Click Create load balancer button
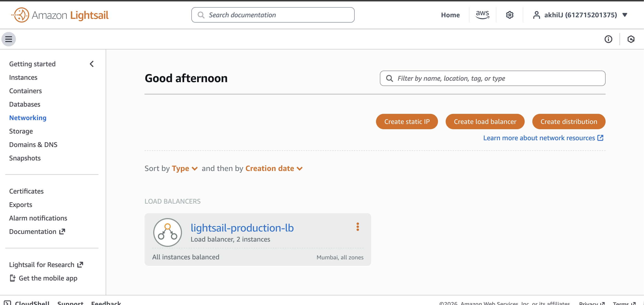This screenshot has height=305, width=644. pos(485,122)
